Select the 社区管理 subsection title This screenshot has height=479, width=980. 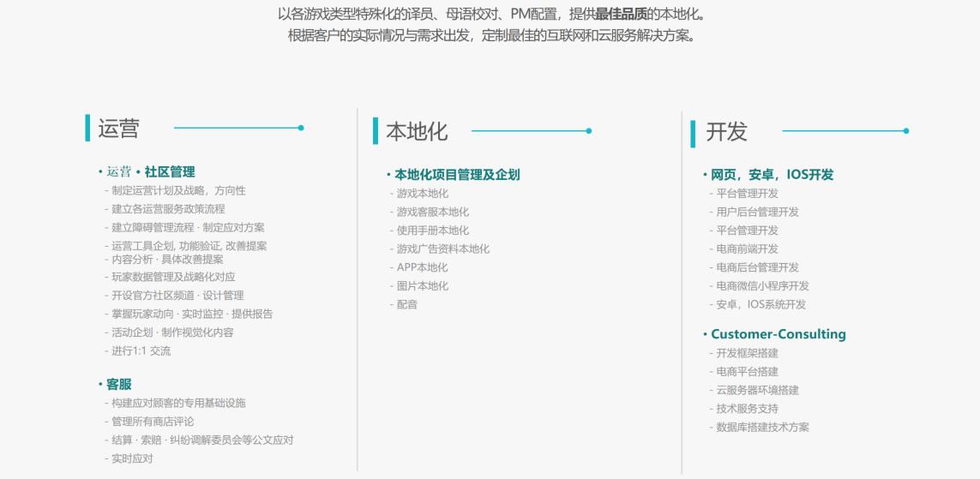(169, 172)
